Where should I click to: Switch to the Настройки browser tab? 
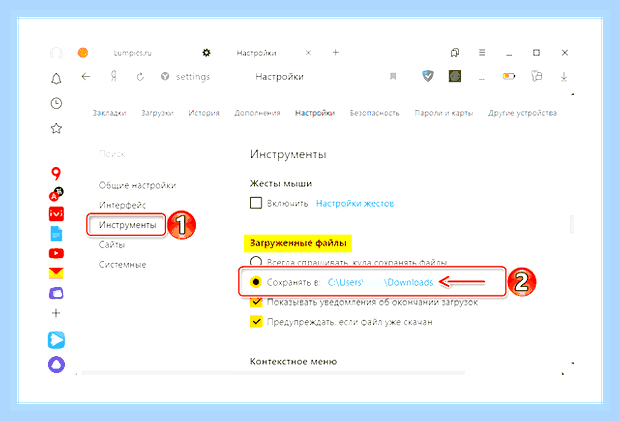pos(256,53)
